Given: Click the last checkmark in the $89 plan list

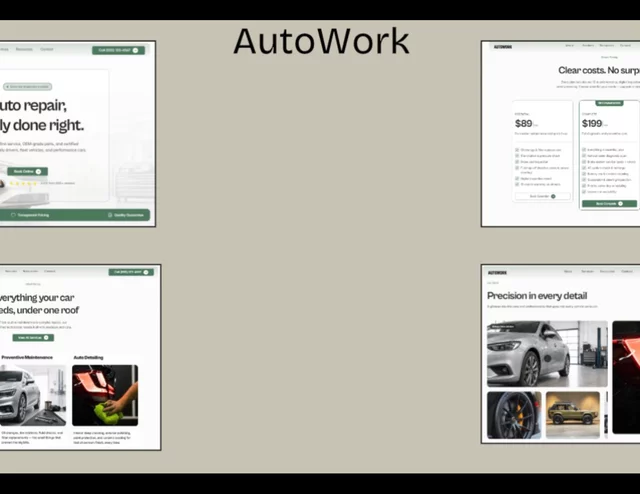Looking at the screenshot, I should pos(517,184).
